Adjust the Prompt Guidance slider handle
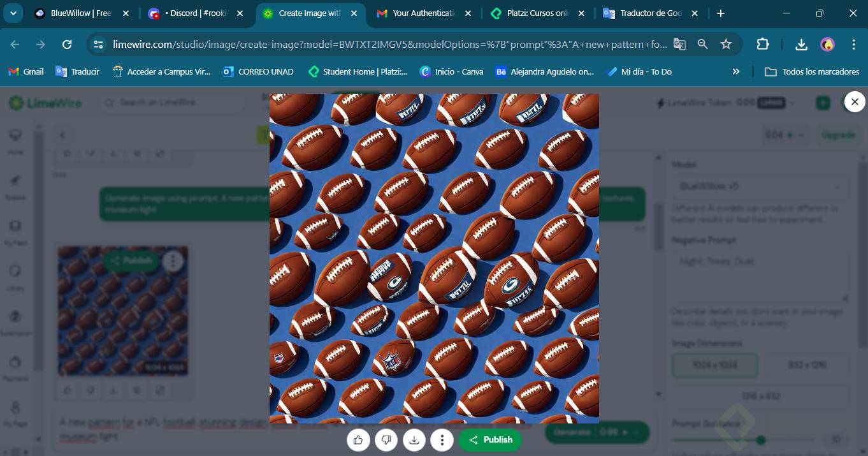 click(760, 440)
